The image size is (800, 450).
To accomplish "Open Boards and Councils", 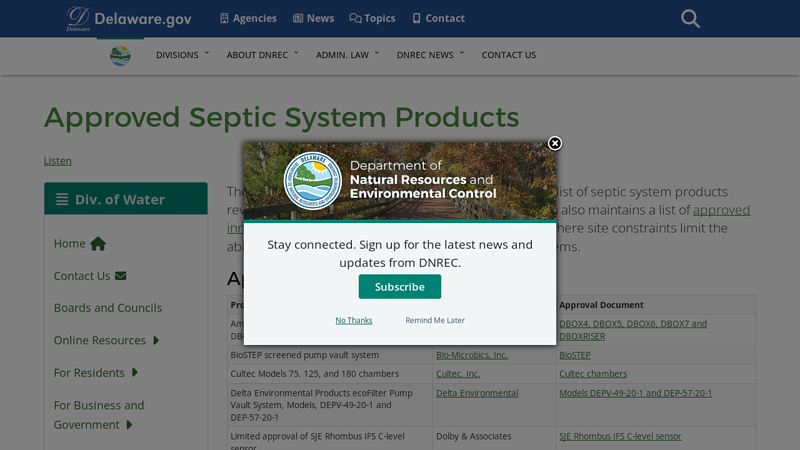I will (108, 308).
